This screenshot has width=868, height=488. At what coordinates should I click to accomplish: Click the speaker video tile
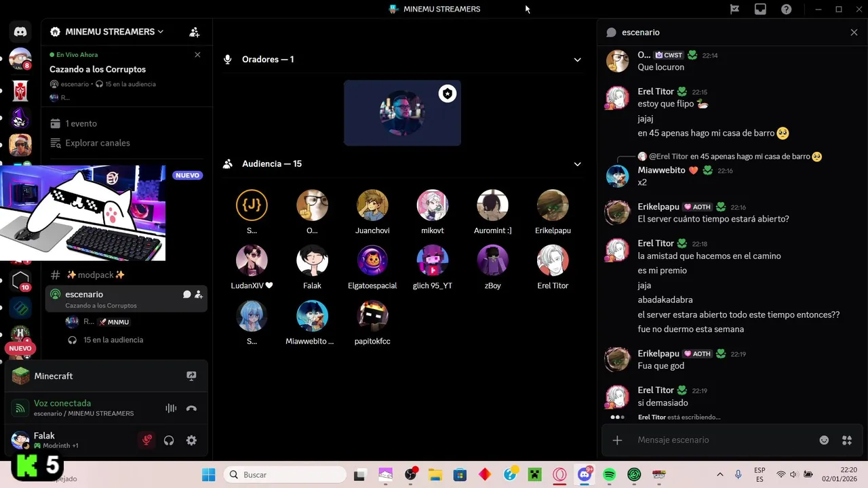(x=402, y=113)
